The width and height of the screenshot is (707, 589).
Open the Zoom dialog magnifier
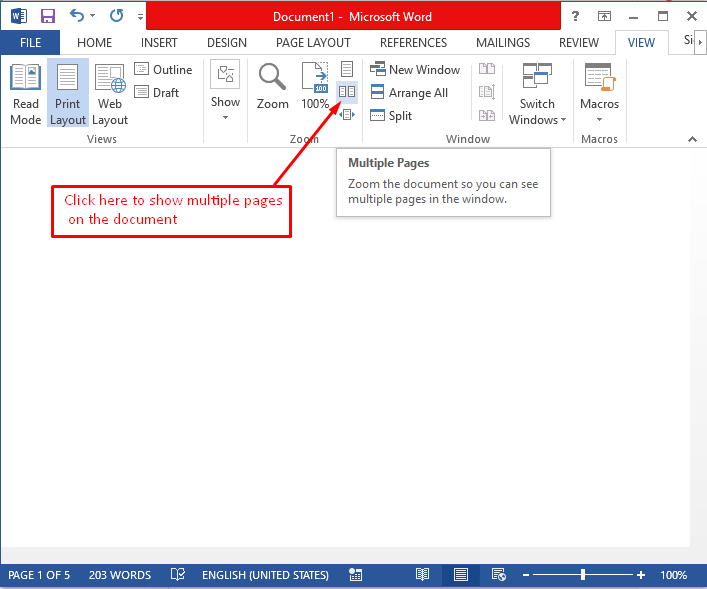pyautogui.click(x=272, y=86)
